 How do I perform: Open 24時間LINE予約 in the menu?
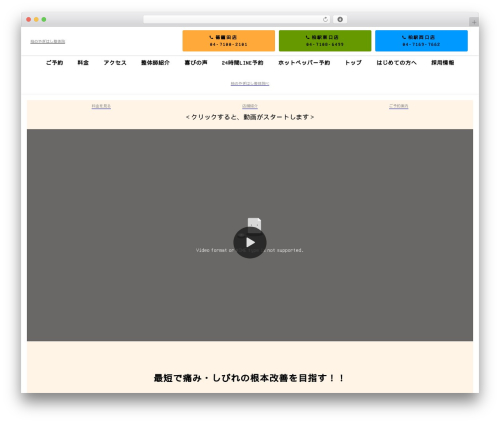click(243, 63)
